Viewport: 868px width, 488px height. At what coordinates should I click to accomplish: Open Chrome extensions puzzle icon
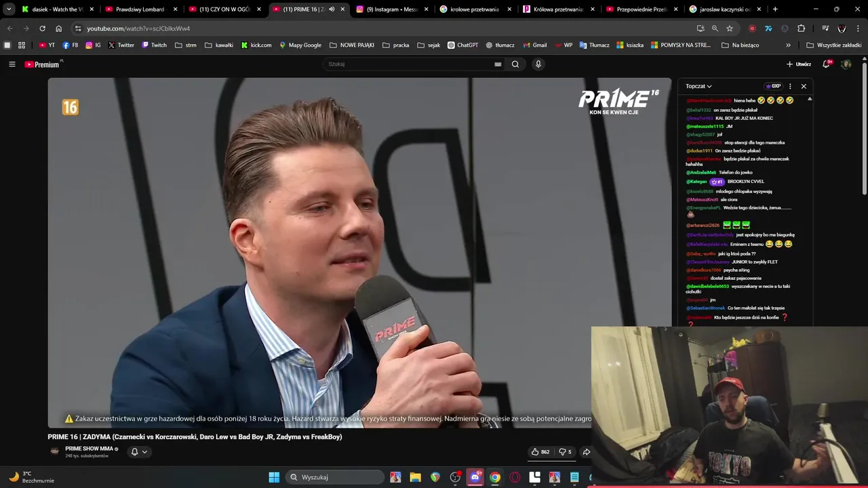(801, 28)
